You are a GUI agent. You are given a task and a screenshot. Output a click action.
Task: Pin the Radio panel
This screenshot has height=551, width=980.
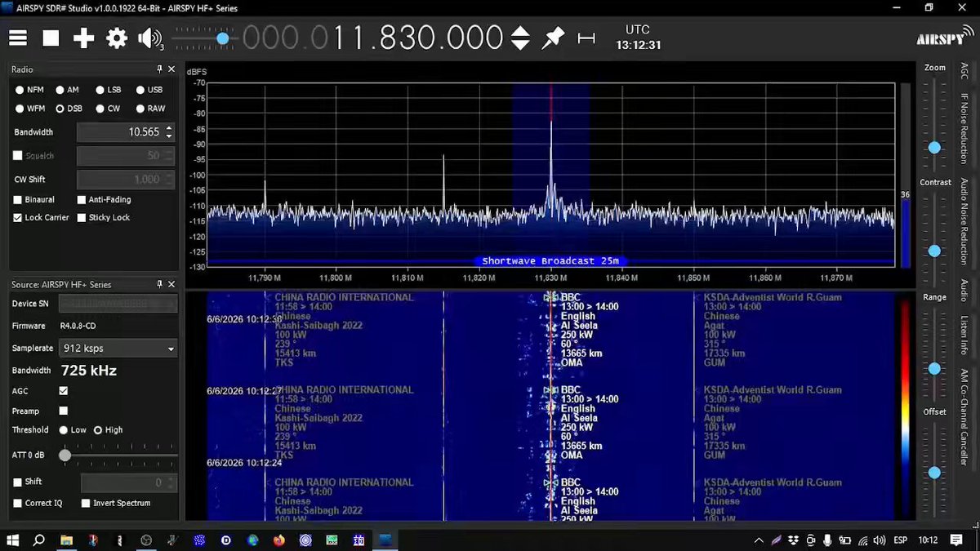pos(160,69)
